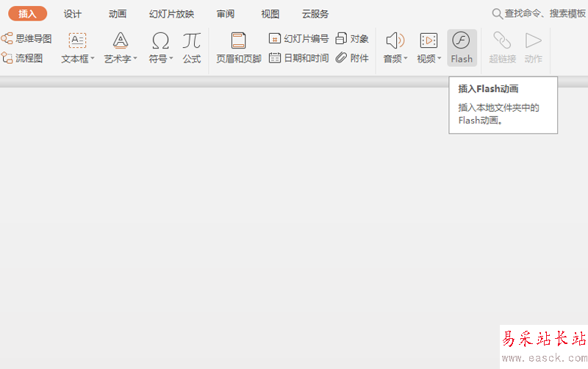
Task: Click the 视频 video icon
Action: [x=429, y=40]
